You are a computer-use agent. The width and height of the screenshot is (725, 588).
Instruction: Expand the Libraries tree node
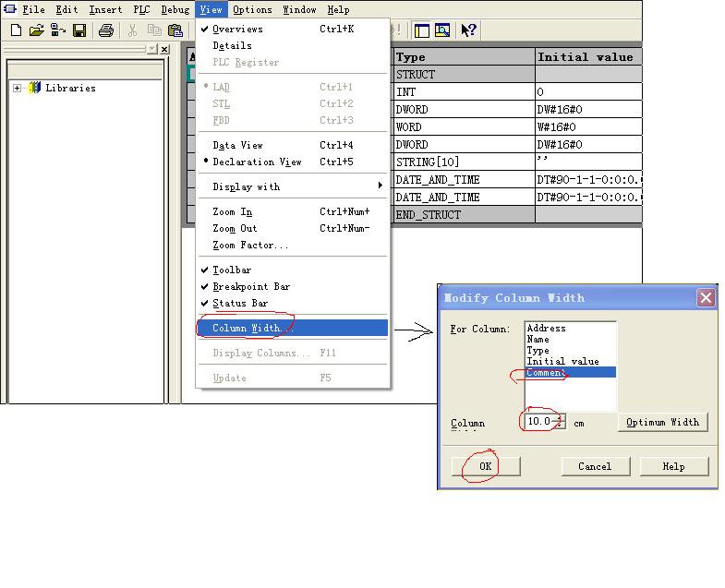(18, 88)
